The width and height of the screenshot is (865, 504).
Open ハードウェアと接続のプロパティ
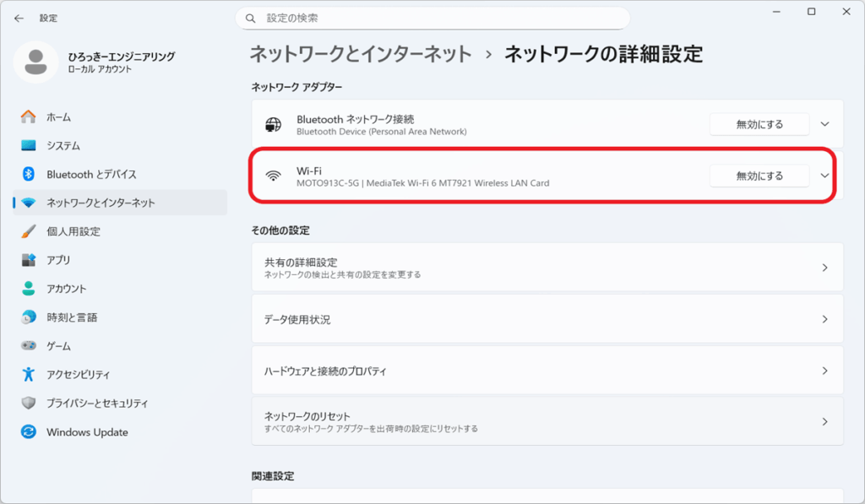coord(547,371)
